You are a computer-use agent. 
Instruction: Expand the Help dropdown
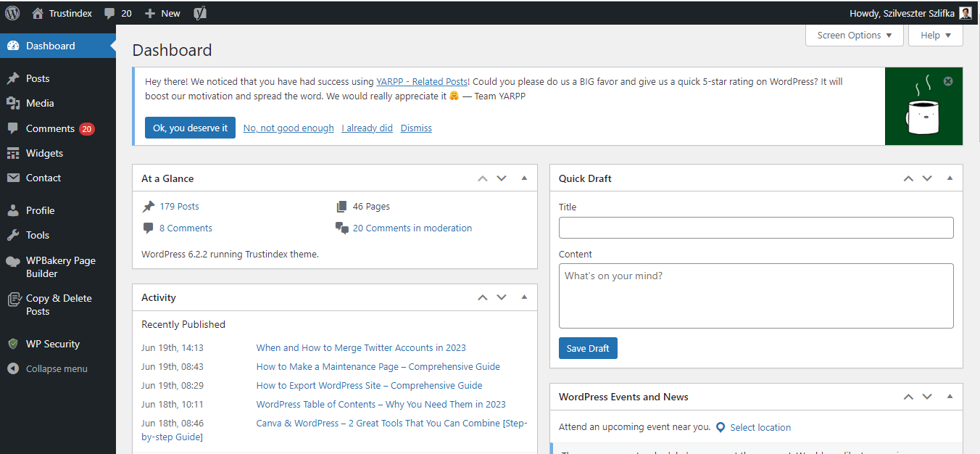(x=935, y=34)
